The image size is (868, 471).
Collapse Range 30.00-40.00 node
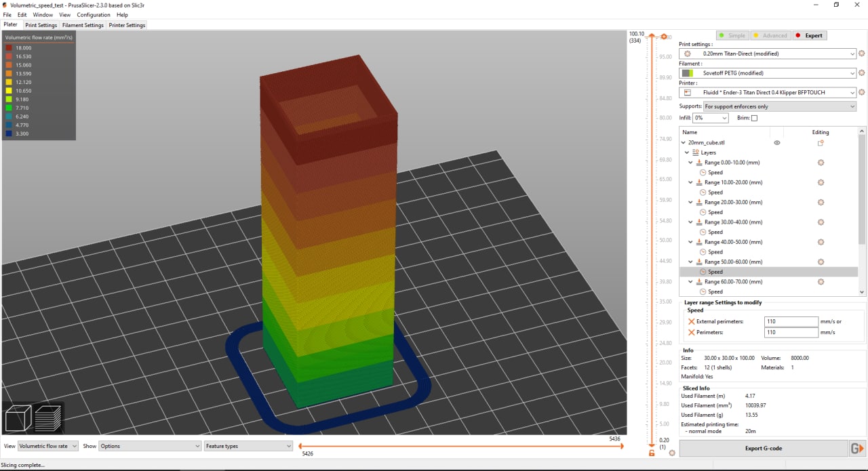(691, 222)
